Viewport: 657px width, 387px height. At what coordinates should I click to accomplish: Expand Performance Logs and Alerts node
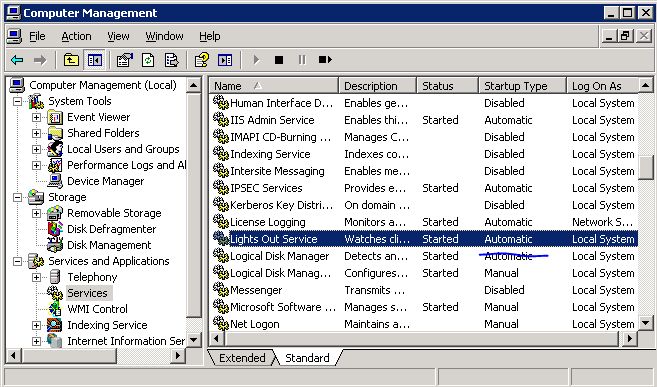(36, 165)
